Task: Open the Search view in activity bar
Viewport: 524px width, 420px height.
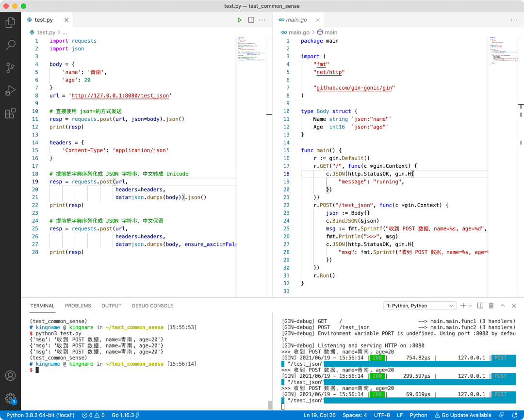Action: point(10,45)
